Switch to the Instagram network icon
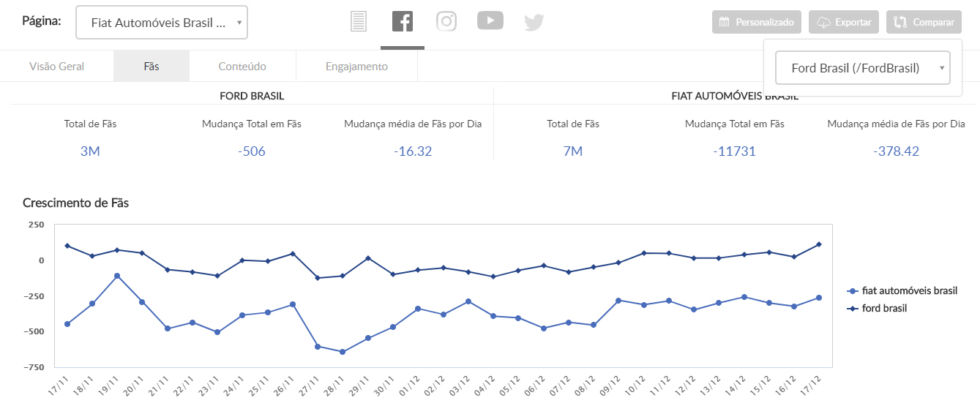The height and width of the screenshot is (406, 980). pos(446,21)
